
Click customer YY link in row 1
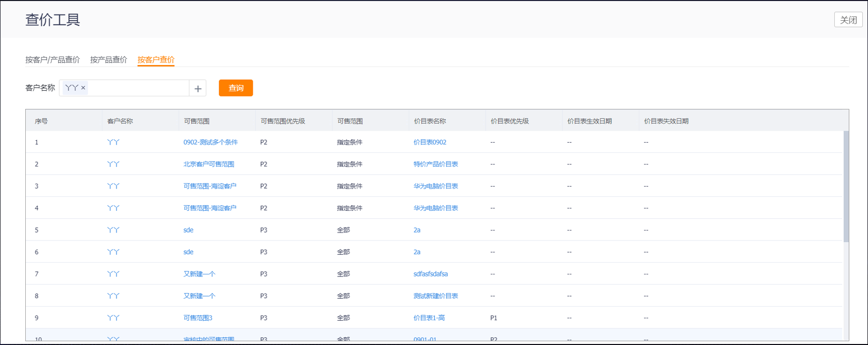(113, 142)
